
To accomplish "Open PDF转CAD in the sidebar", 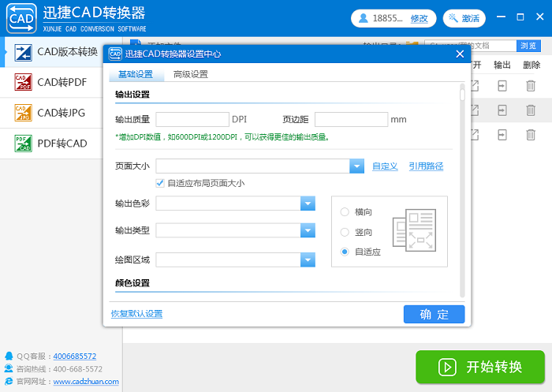I will pos(51,144).
